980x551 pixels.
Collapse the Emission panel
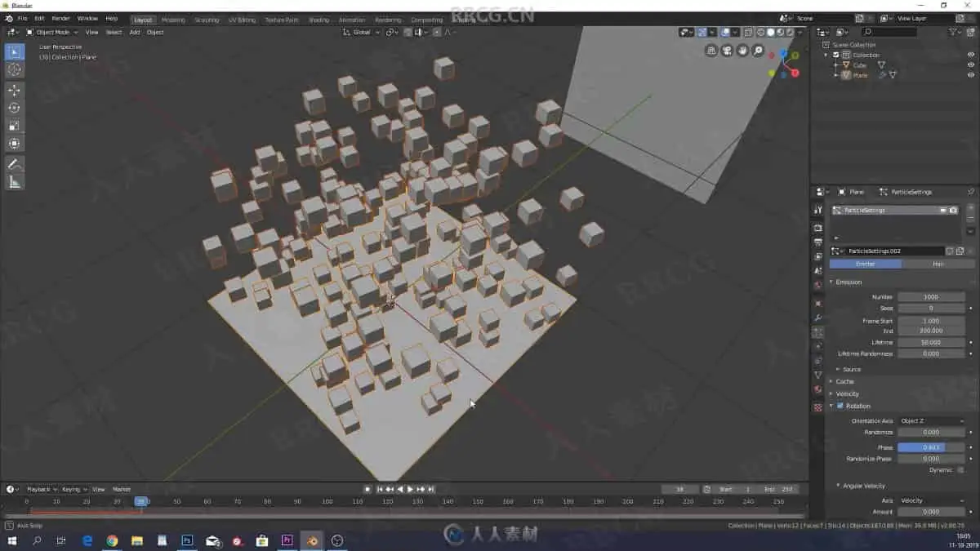(x=849, y=282)
